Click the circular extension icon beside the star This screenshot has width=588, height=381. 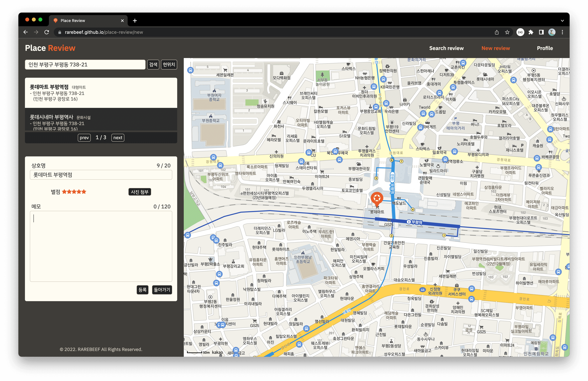point(520,32)
